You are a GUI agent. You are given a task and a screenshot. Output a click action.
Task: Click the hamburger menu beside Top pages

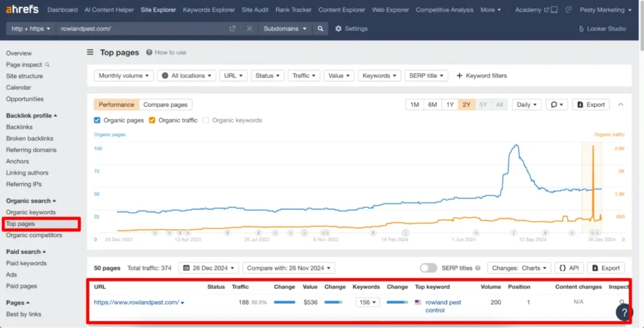coord(91,53)
